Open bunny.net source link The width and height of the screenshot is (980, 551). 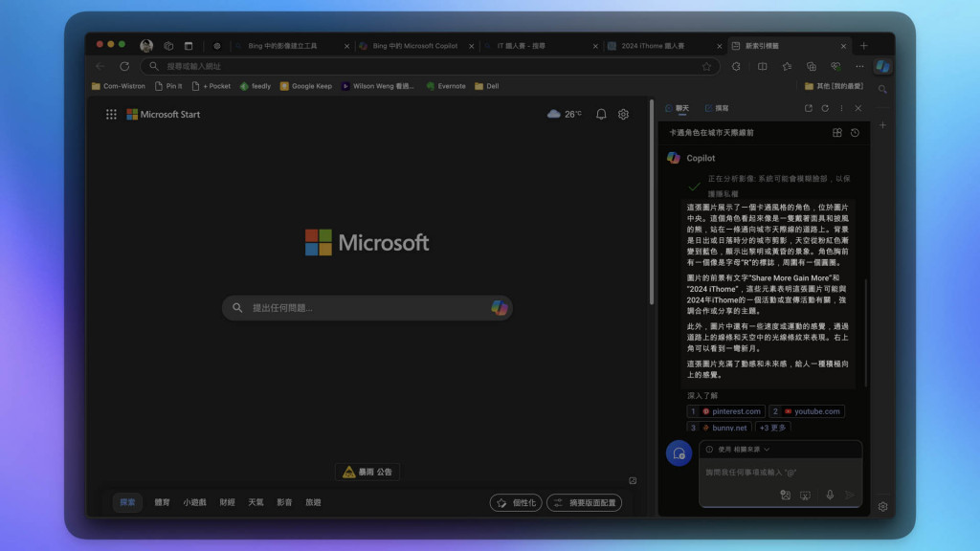point(719,428)
